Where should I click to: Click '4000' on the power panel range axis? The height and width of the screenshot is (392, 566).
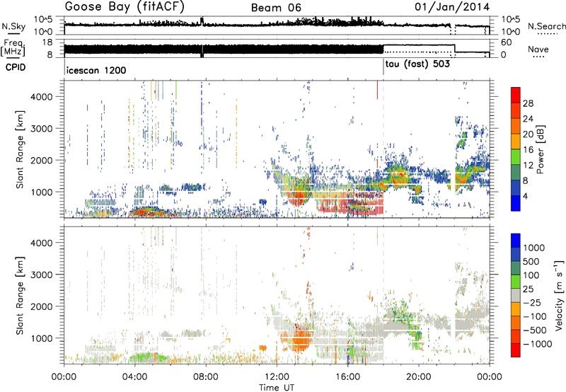[x=41, y=97]
